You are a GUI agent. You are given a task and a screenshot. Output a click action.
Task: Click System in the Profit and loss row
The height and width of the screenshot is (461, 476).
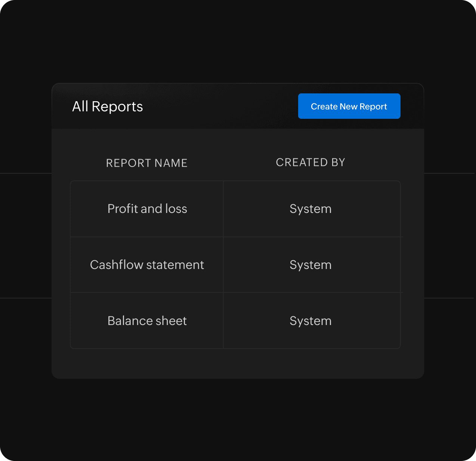(310, 209)
